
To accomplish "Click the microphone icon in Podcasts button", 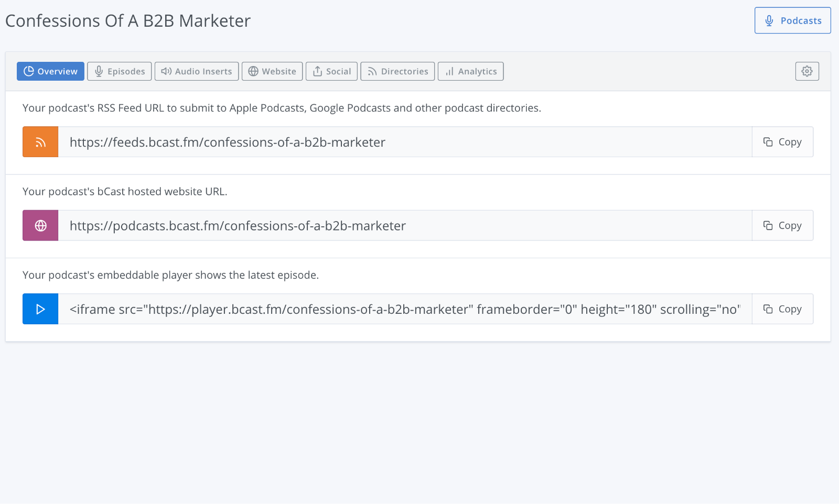I will (x=769, y=20).
